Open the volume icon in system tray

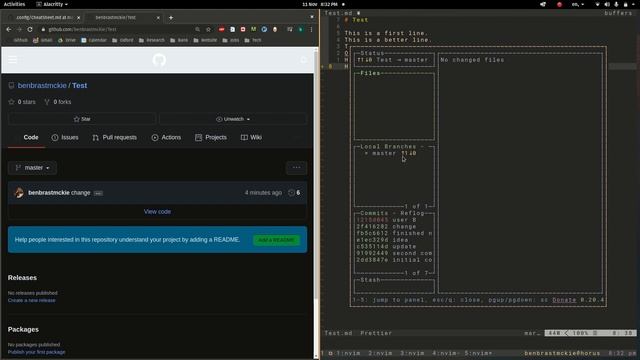(x=607, y=4)
